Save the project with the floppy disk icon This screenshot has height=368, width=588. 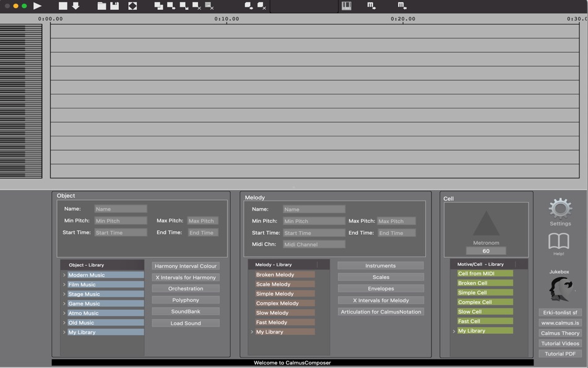115,7
